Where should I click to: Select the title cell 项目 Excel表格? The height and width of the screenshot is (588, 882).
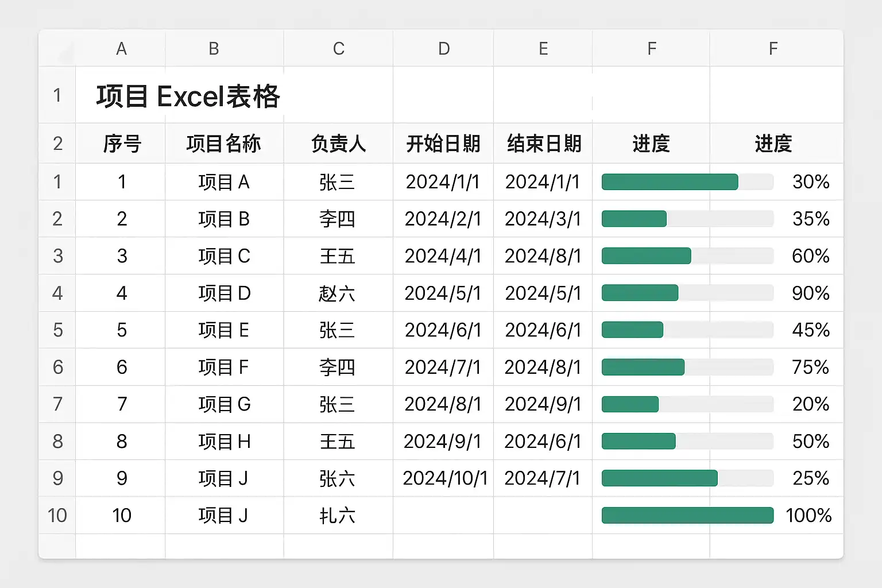(x=188, y=96)
